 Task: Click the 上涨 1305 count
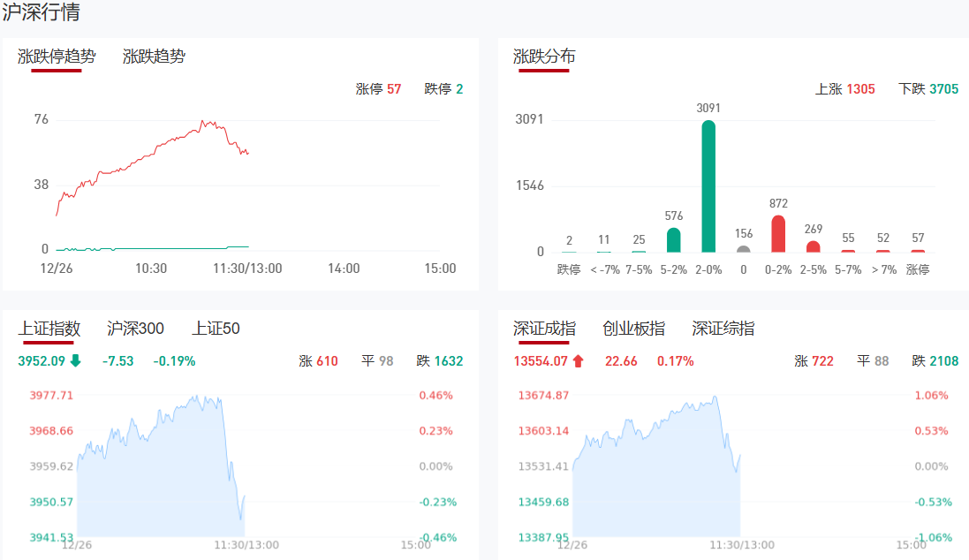[x=844, y=89]
